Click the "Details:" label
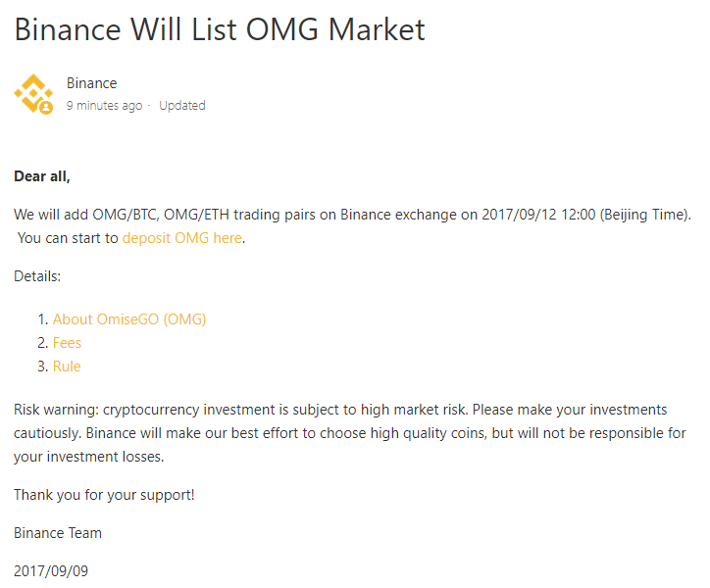The image size is (710, 588). click(x=37, y=276)
